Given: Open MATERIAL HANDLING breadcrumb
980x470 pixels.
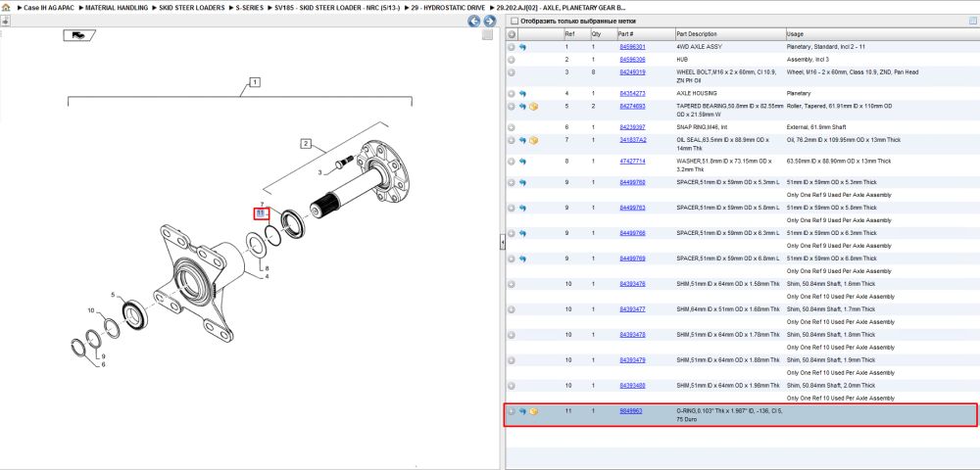Looking at the screenshot, I should (117, 7).
